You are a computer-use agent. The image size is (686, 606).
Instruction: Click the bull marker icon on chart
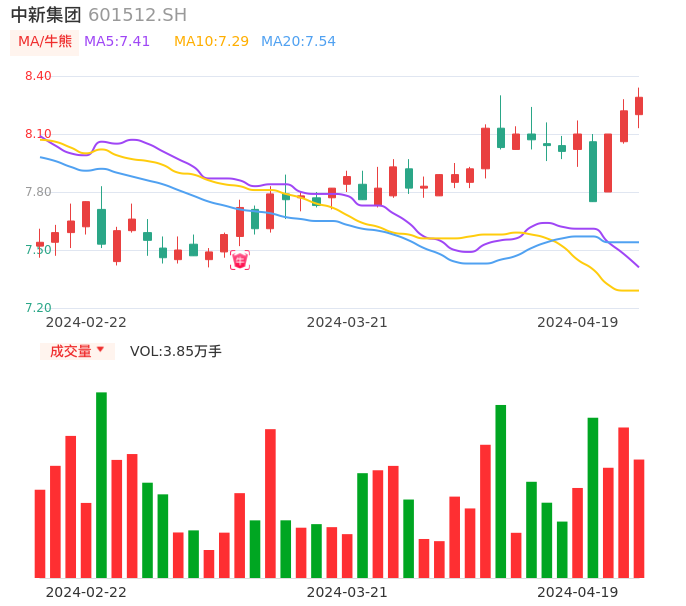pos(240,261)
